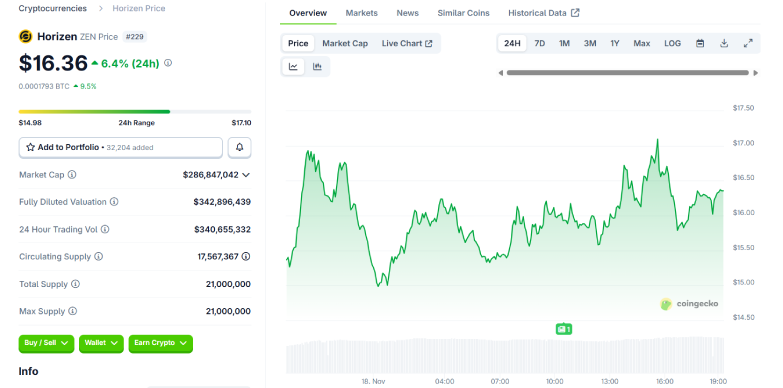Click the star icon in Add to Portfolio
This screenshot has height=388, width=783.
[30, 147]
